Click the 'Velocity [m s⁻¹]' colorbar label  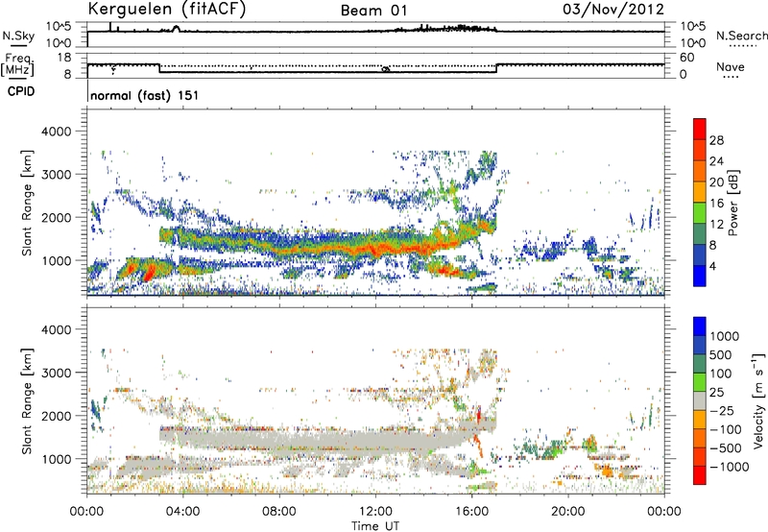point(758,401)
